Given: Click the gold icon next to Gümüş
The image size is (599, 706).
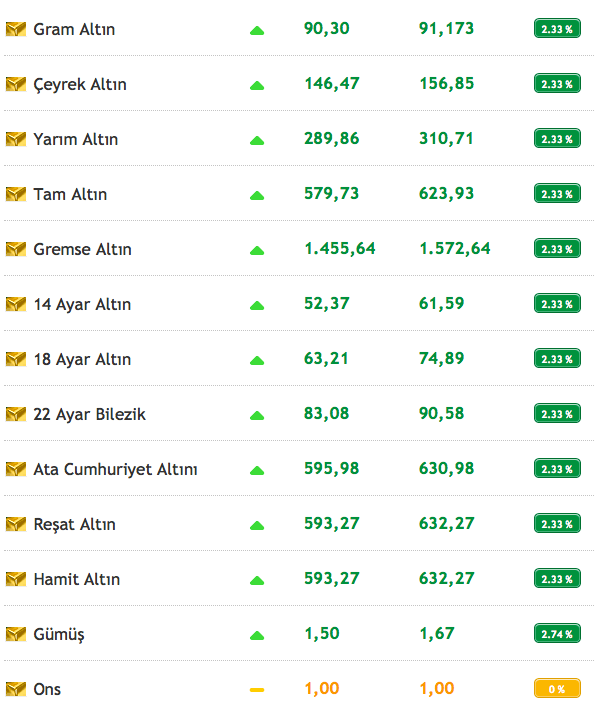Looking at the screenshot, I should coord(16,634).
